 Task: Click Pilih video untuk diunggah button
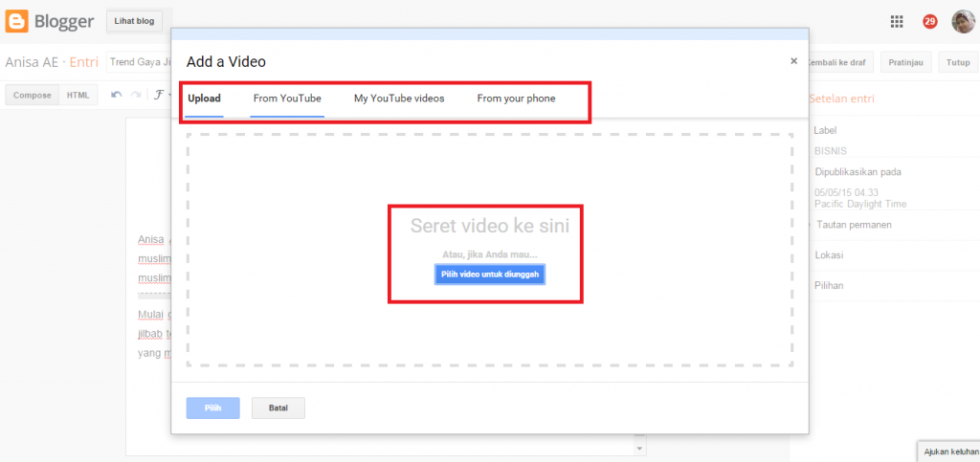(490, 275)
